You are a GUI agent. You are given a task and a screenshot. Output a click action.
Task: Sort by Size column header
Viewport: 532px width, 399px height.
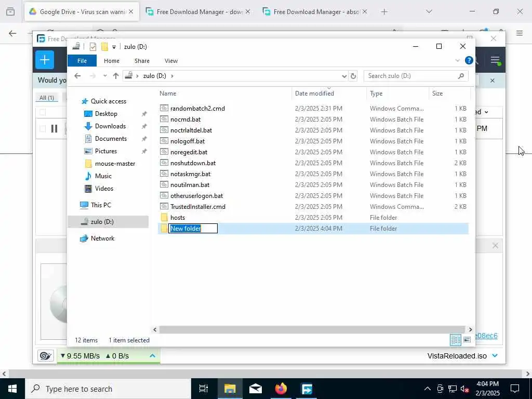point(449,94)
